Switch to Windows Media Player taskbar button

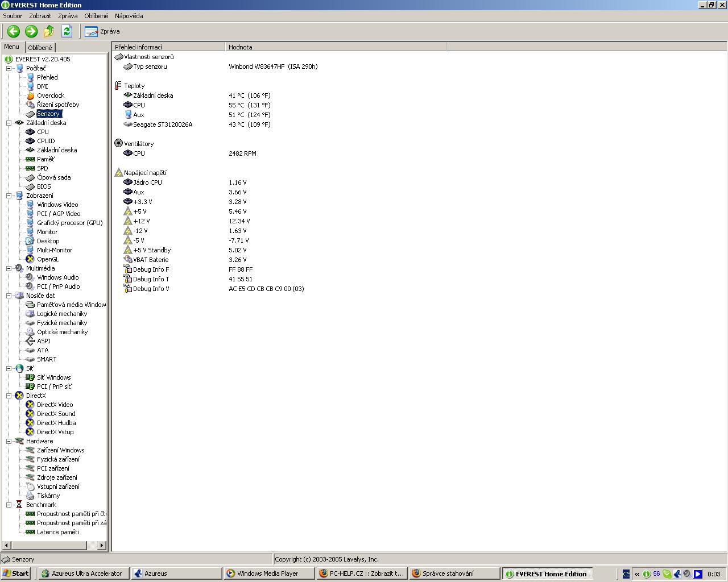coord(269,573)
